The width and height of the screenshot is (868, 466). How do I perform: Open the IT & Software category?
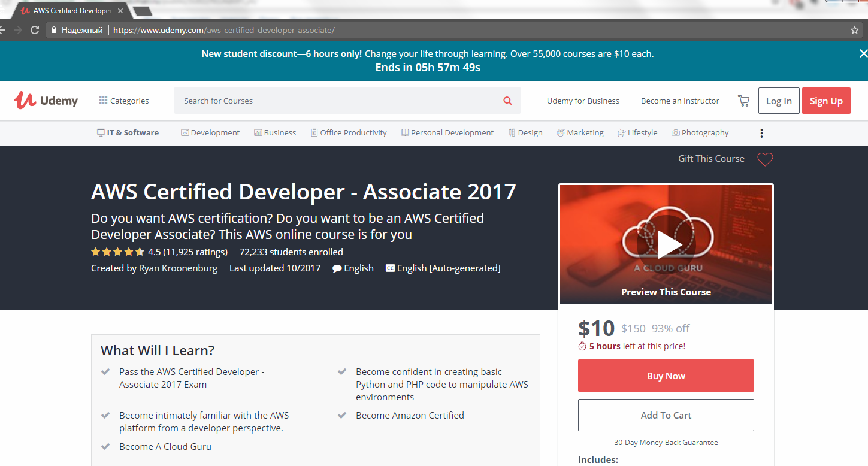(128, 133)
